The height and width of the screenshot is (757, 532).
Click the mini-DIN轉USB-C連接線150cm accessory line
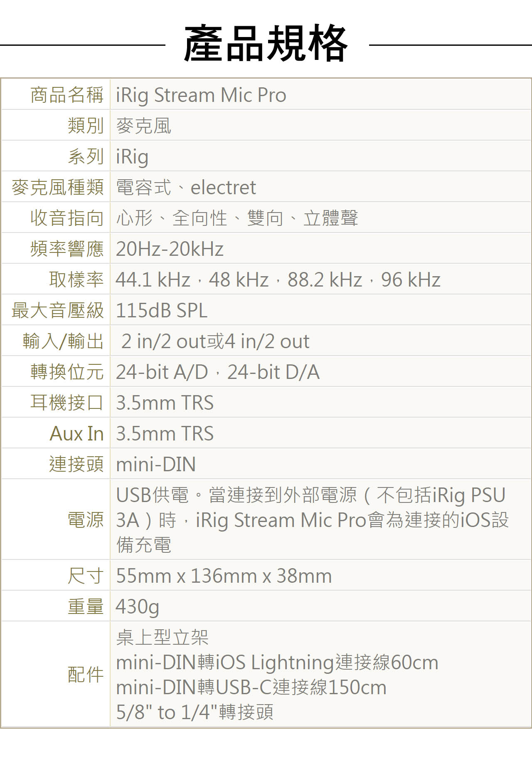click(251, 687)
